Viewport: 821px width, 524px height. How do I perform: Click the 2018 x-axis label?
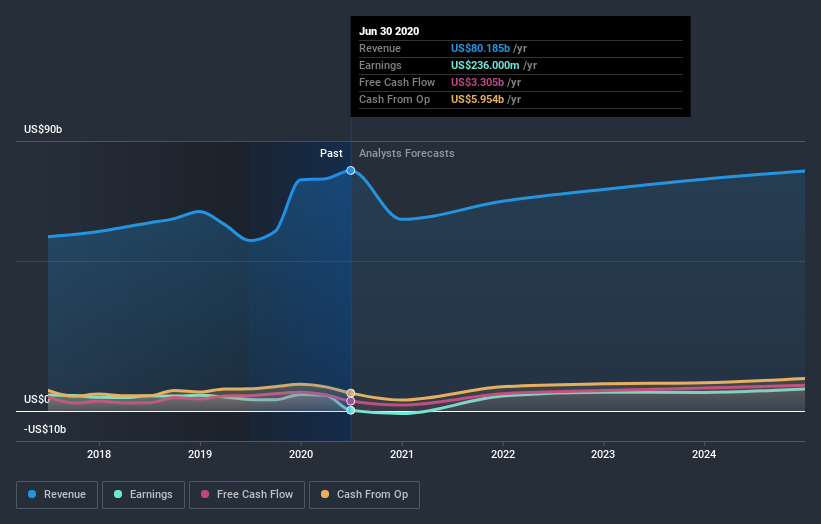tap(99, 454)
